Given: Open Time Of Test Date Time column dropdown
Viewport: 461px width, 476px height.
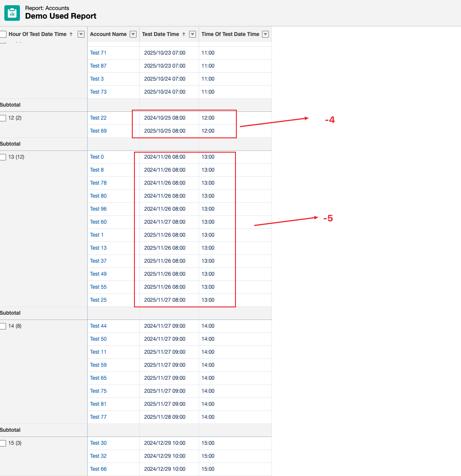Looking at the screenshot, I should pos(265,34).
